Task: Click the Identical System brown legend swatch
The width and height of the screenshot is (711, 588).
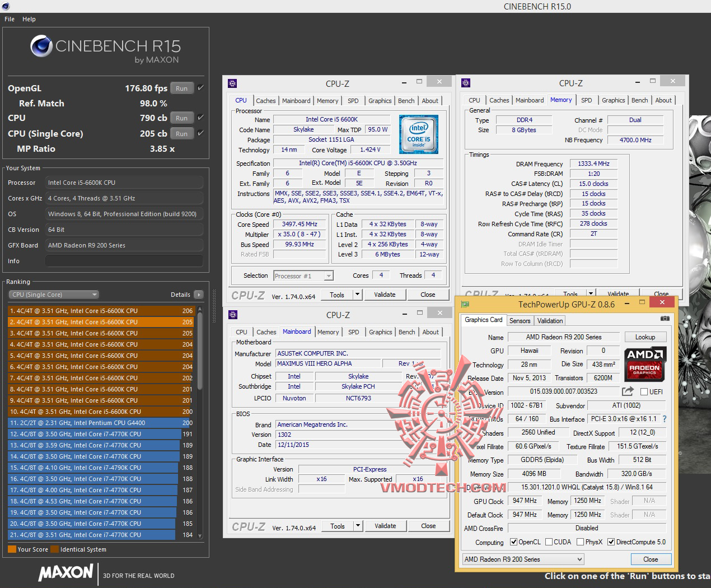Action: [54, 549]
